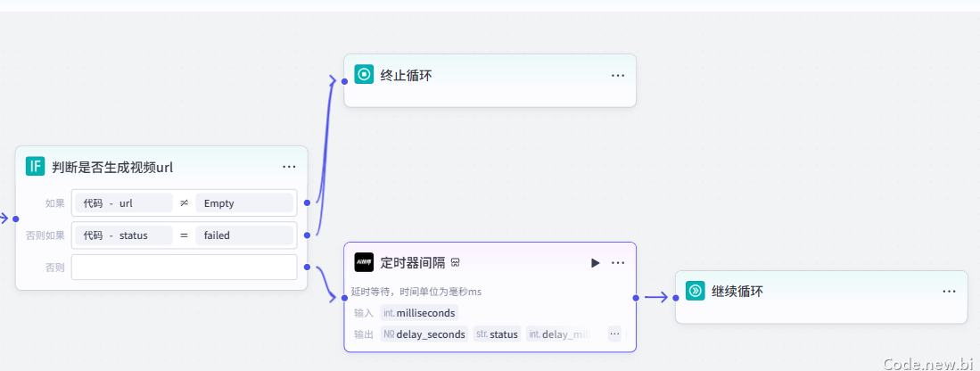Click the 否则 branch output port

(x=307, y=268)
